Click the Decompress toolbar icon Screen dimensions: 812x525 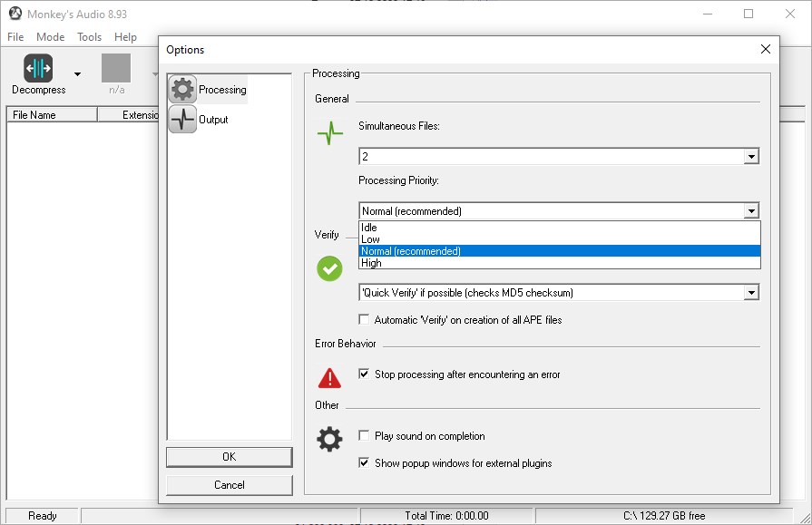pyautogui.click(x=38, y=69)
